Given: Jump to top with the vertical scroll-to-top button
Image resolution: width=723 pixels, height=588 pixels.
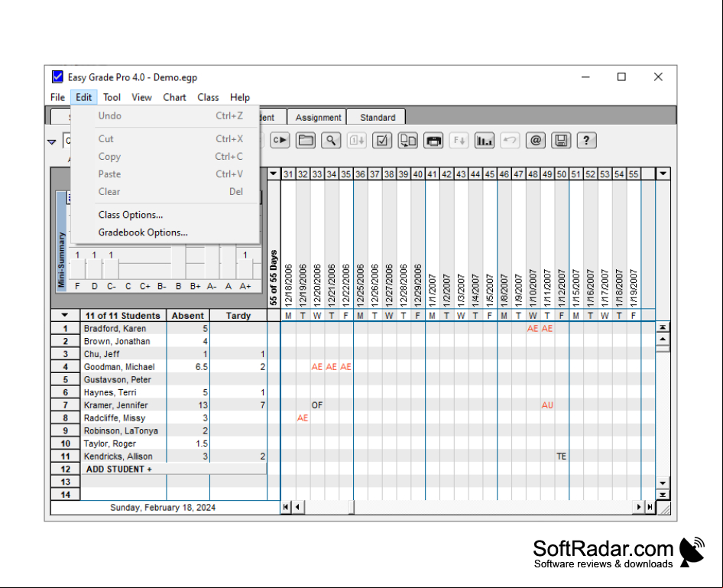Looking at the screenshot, I should (x=663, y=327).
